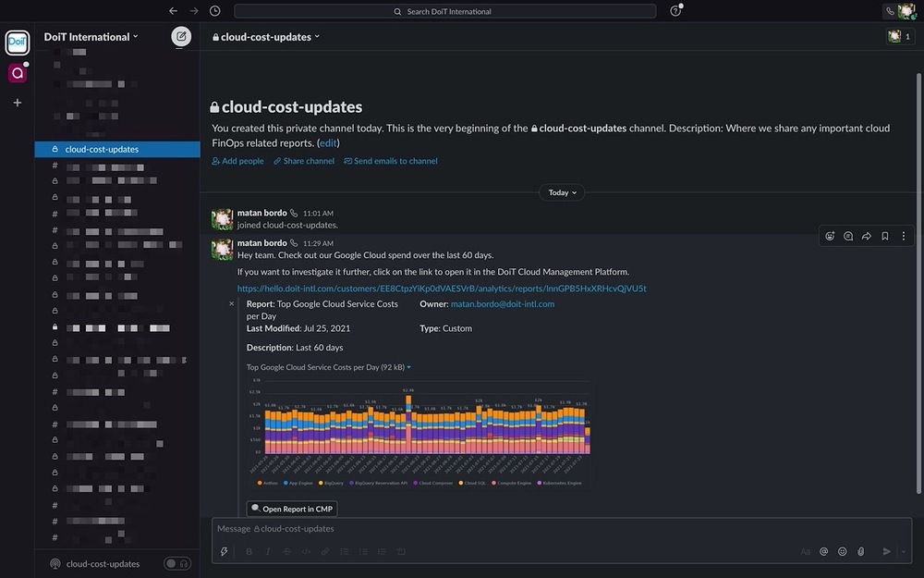Open DoiT International workspace menu
924x578 pixels.
tap(91, 37)
